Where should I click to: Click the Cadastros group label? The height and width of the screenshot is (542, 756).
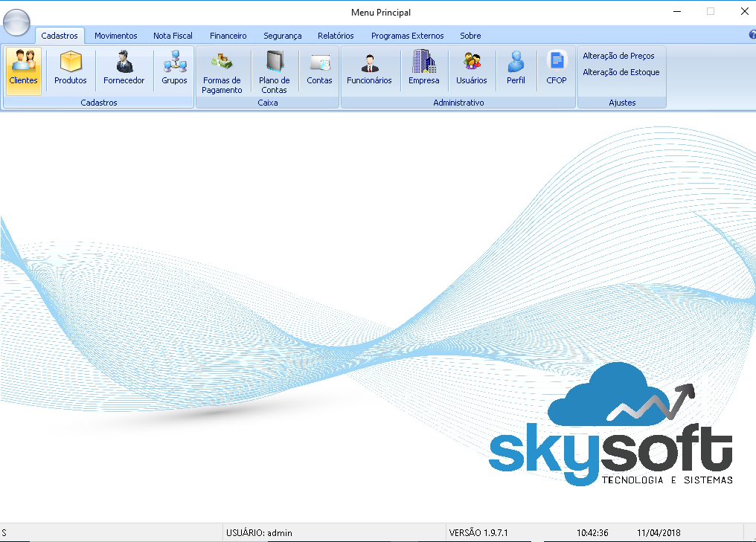tap(99, 103)
